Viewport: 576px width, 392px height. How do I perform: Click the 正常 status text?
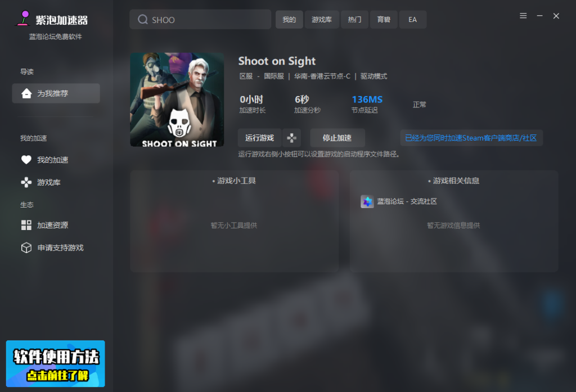(420, 105)
